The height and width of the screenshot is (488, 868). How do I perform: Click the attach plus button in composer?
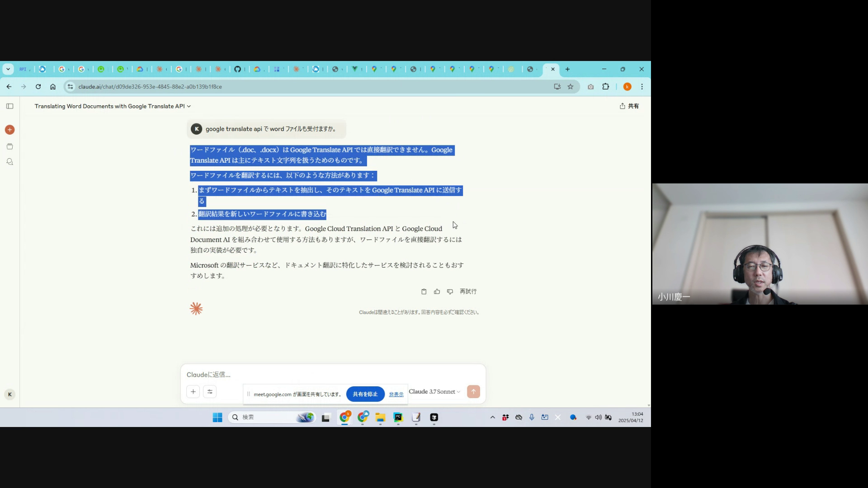[193, 392]
